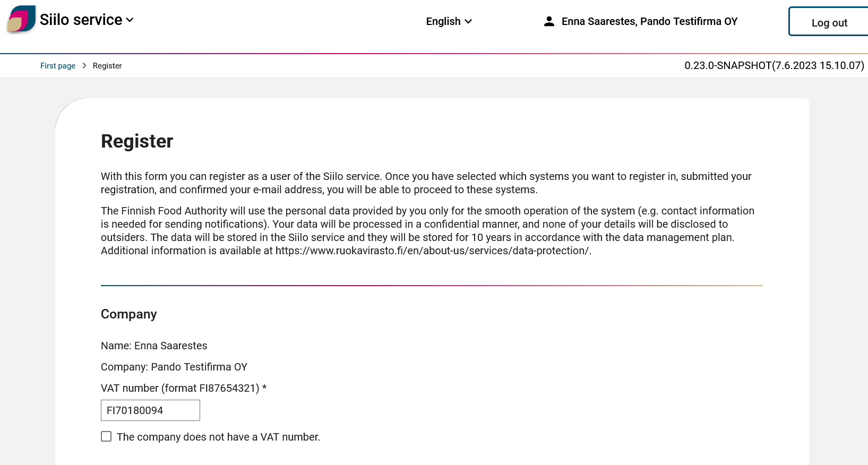Select the Register breadcrumb item
Screen dimensions: 868x465
pos(107,65)
